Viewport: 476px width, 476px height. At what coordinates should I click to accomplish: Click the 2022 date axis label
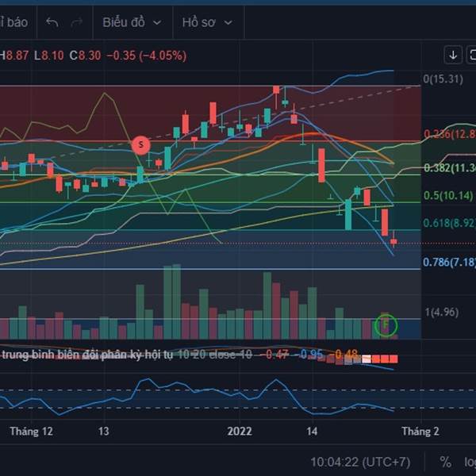240,432
